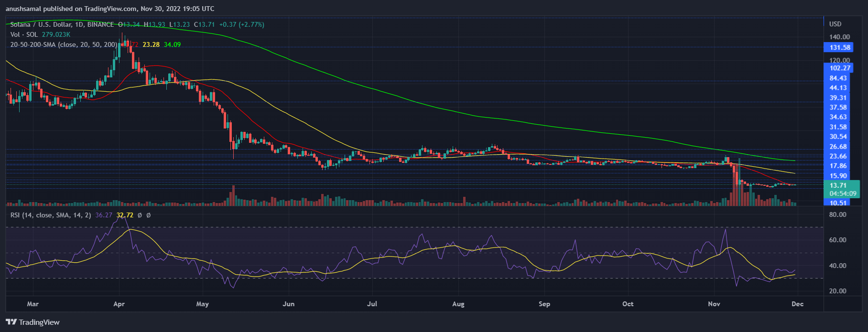
Task: Click the Vol · SOL indicator legend
Action: point(24,34)
